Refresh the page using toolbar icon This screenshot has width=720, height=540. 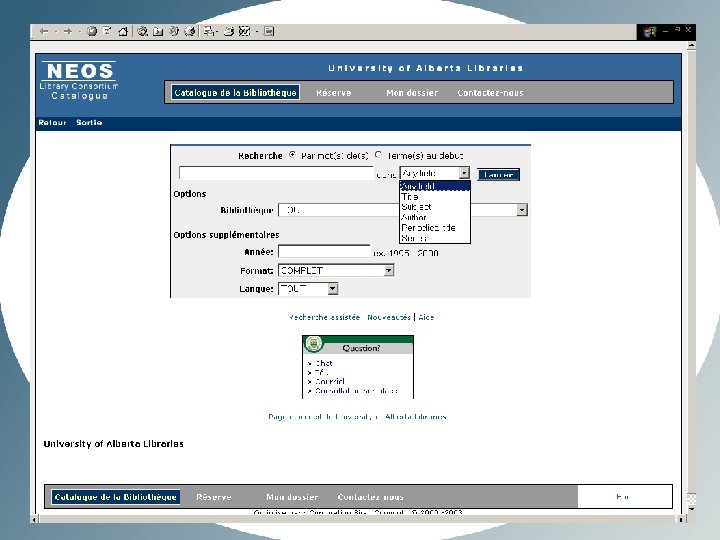(x=107, y=31)
